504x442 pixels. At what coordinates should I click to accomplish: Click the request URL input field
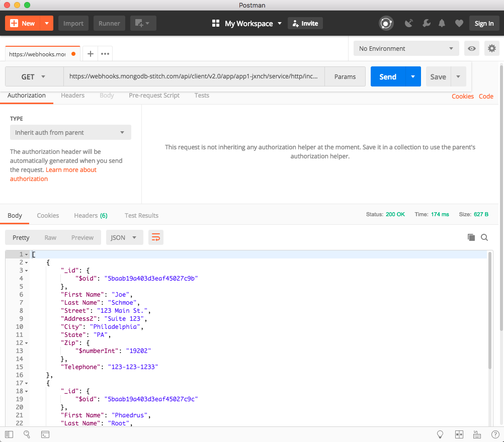point(194,77)
